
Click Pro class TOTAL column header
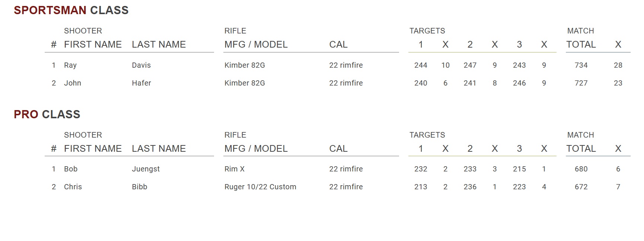[581, 149]
